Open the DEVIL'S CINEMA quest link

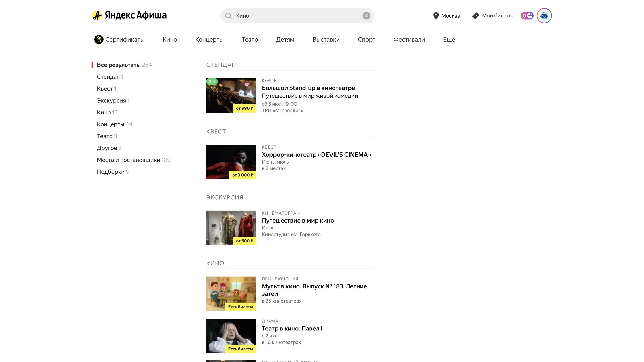tap(316, 154)
